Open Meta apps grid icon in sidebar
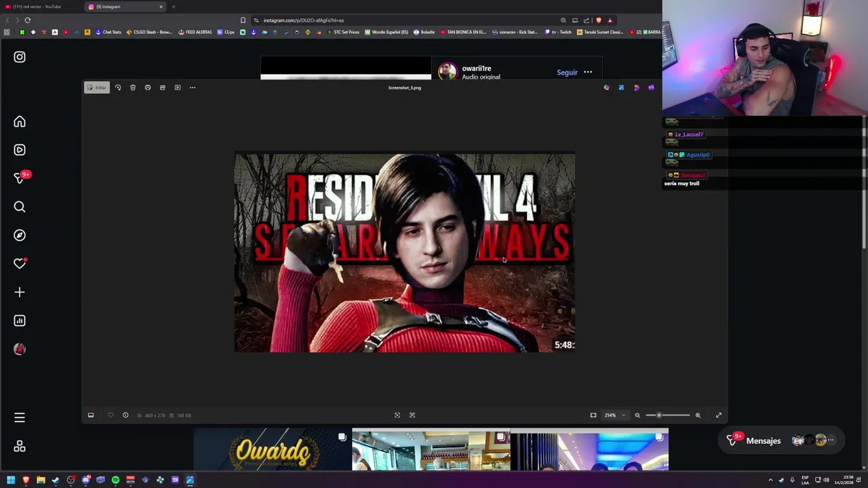Screen dimensions: 868x488 coord(20,446)
